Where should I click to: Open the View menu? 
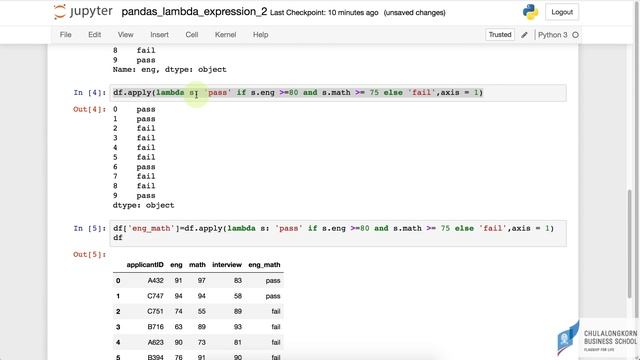pyautogui.click(x=125, y=35)
